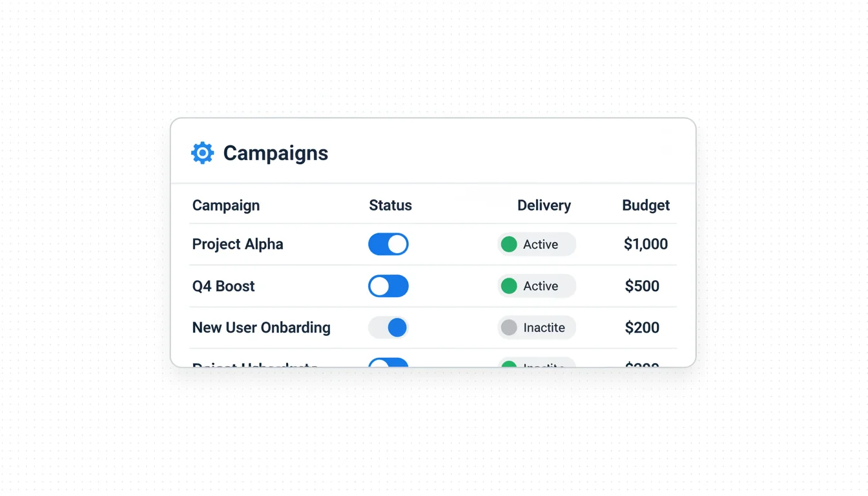Sort by the Status column header

390,205
